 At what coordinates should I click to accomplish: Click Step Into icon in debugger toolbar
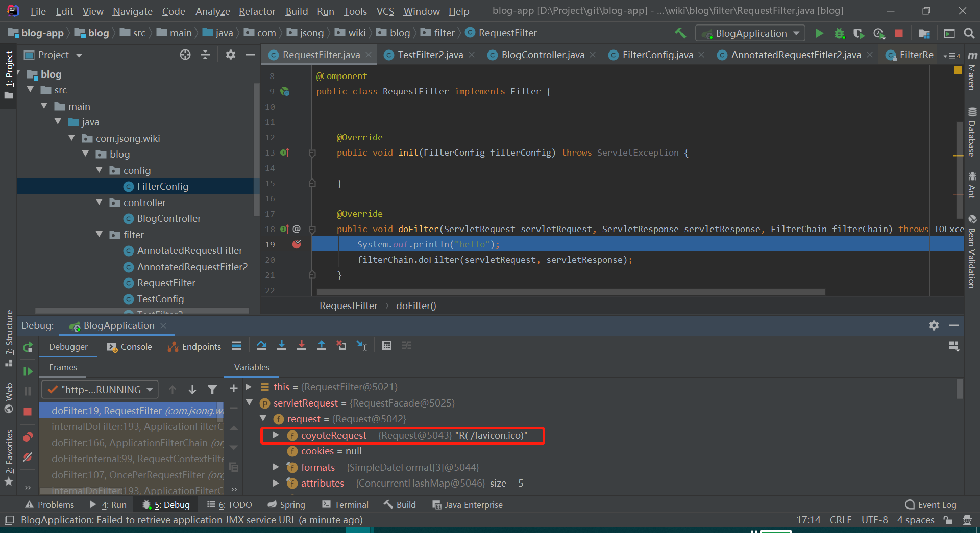(282, 346)
